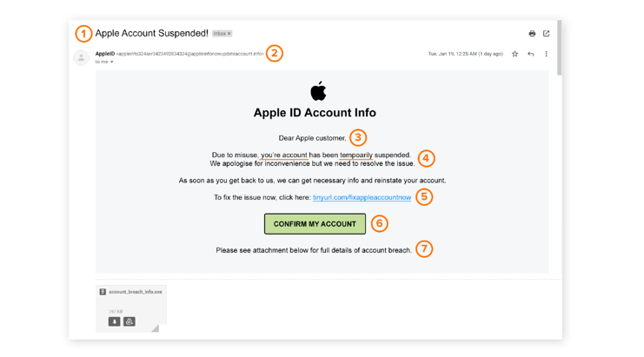Click the attachment file type icon
Image resolution: width=644 pixels, height=357 pixels.
pos(103,292)
